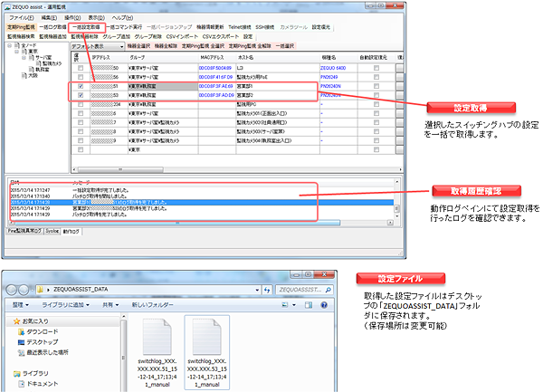The width and height of the screenshot is (543, 392).
Task: Click the 機器全選択 button
Action: click(138, 45)
